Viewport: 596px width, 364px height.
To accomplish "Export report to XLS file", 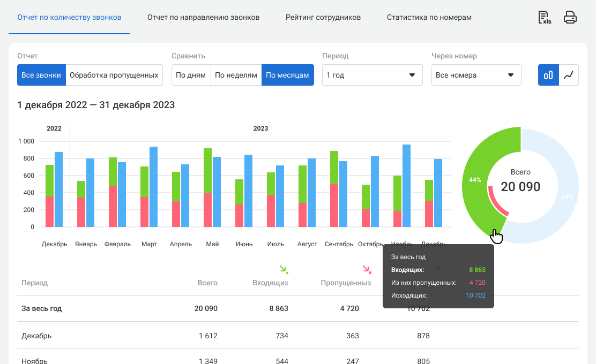I will (545, 18).
